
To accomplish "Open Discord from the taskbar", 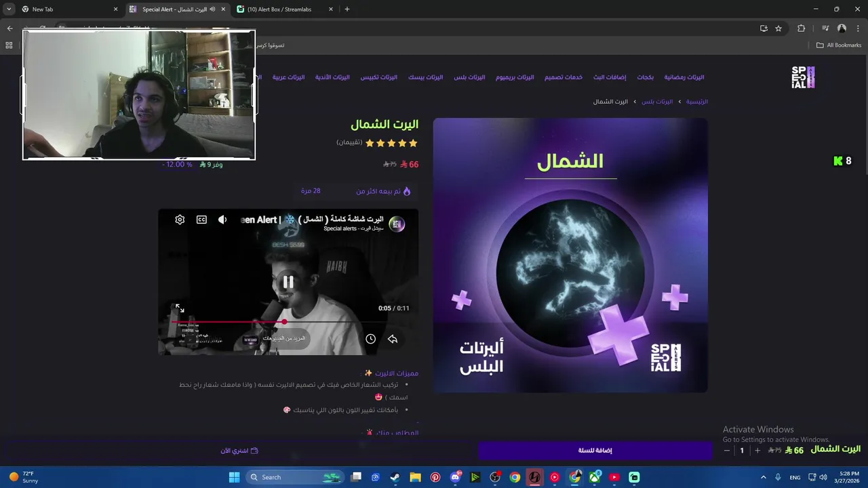I will click(x=455, y=477).
